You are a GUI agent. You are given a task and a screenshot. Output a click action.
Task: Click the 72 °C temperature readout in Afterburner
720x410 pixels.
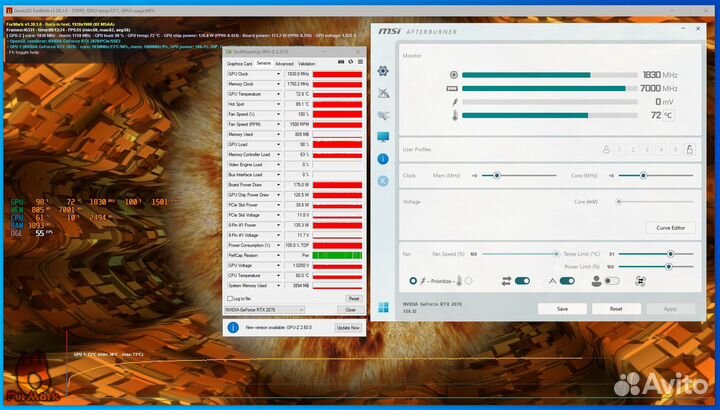662,115
